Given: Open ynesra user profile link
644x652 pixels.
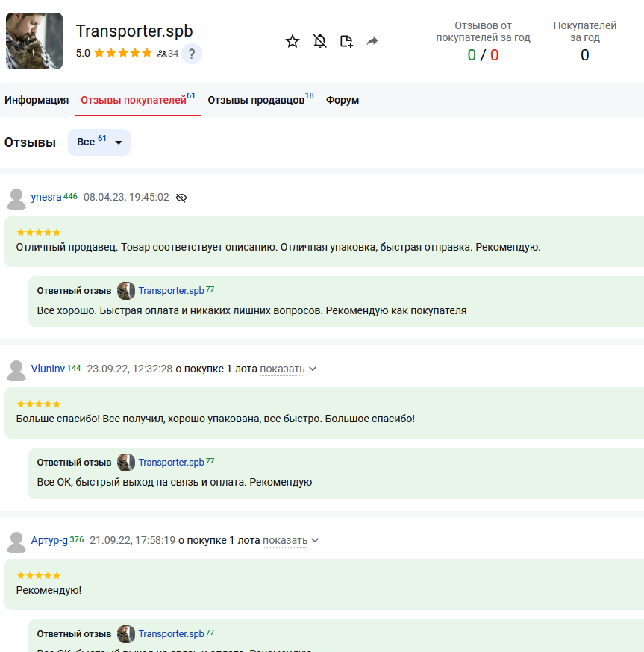Looking at the screenshot, I should (46, 197).
